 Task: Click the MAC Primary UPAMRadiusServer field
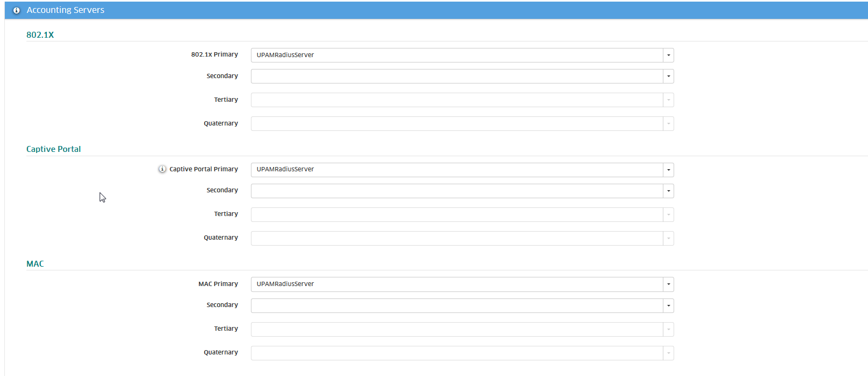coord(457,284)
